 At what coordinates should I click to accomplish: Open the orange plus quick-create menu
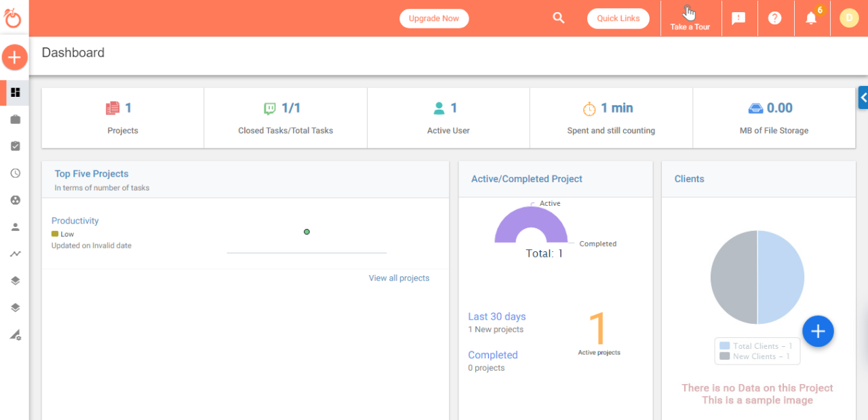(14, 57)
